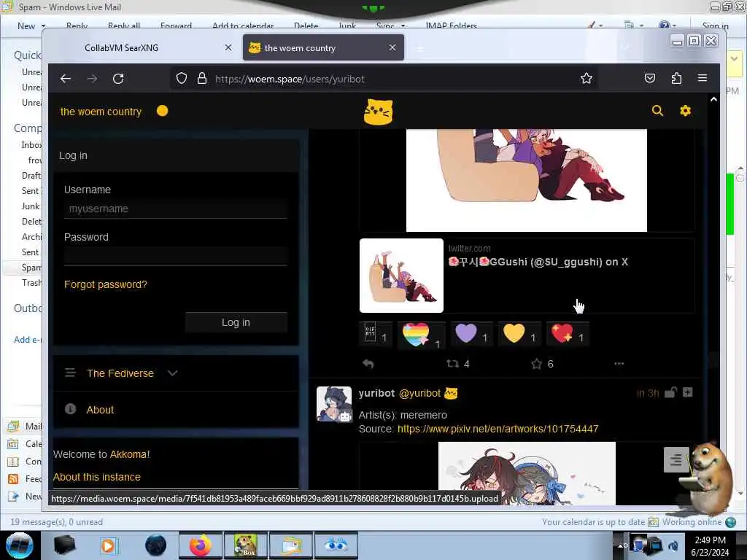The width and height of the screenshot is (747, 560).
Task: Open yuribot profile handle link
Action: (419, 393)
